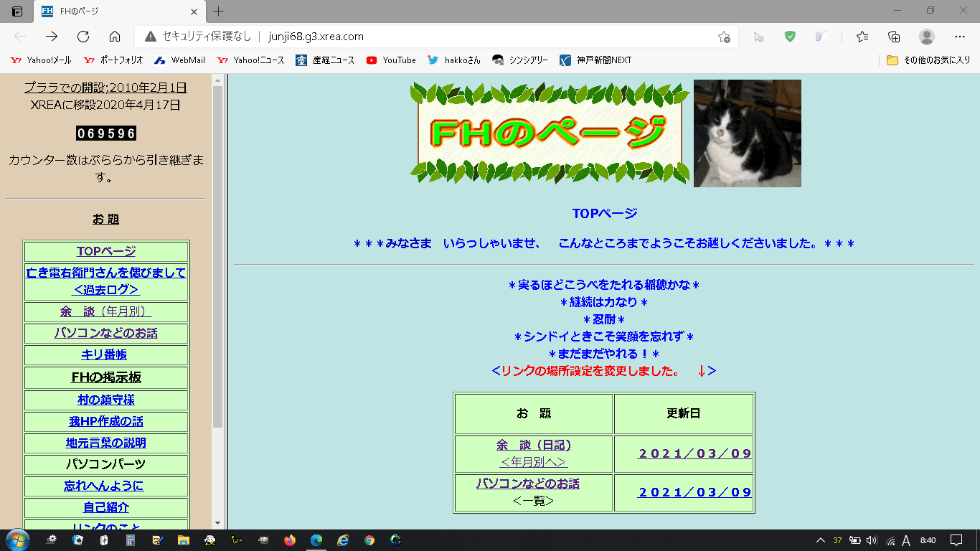Open the volume speaker tray icon
The width and height of the screenshot is (980, 551).
[872, 540]
